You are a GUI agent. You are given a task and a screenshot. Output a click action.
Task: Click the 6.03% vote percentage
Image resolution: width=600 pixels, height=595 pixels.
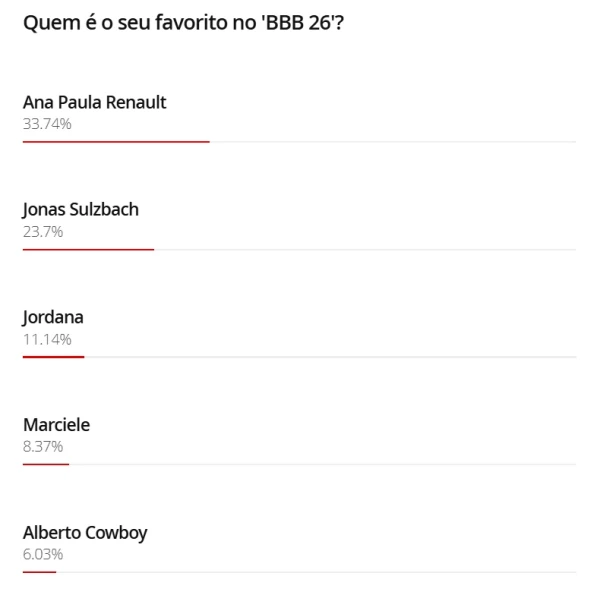(x=43, y=554)
